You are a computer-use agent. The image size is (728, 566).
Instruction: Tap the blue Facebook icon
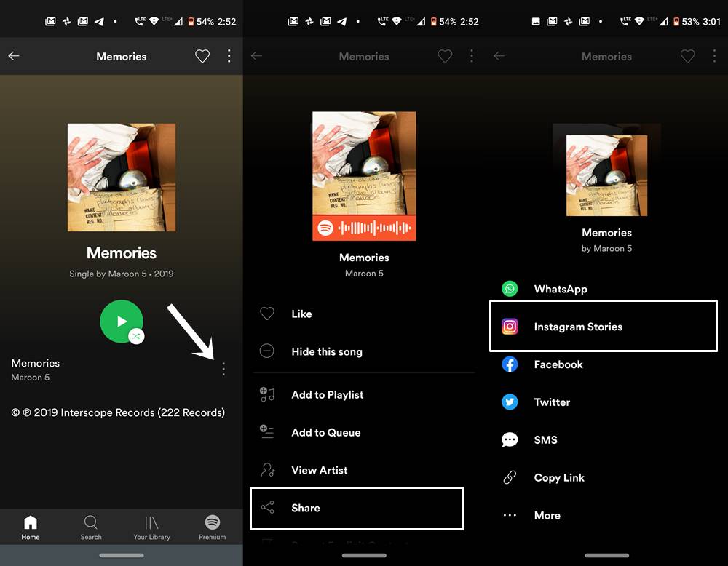pyautogui.click(x=510, y=364)
